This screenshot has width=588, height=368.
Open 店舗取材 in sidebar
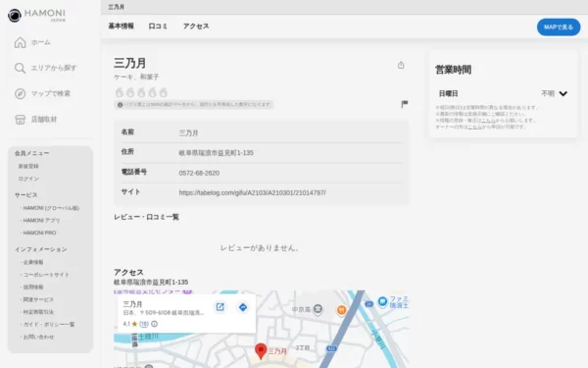tap(44, 120)
